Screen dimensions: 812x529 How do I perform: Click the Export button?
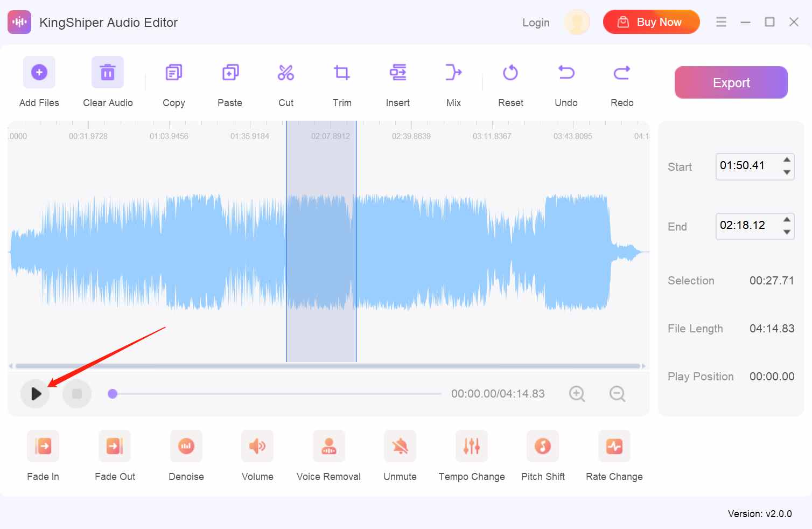pos(731,82)
